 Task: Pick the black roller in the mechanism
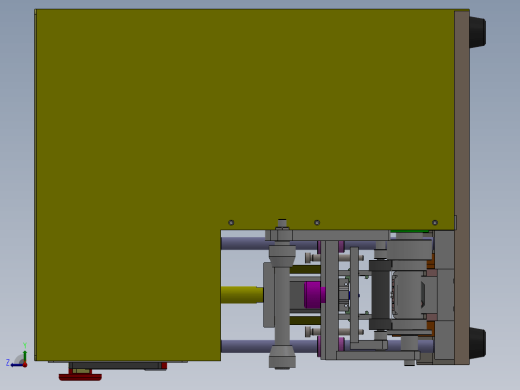(380, 295)
